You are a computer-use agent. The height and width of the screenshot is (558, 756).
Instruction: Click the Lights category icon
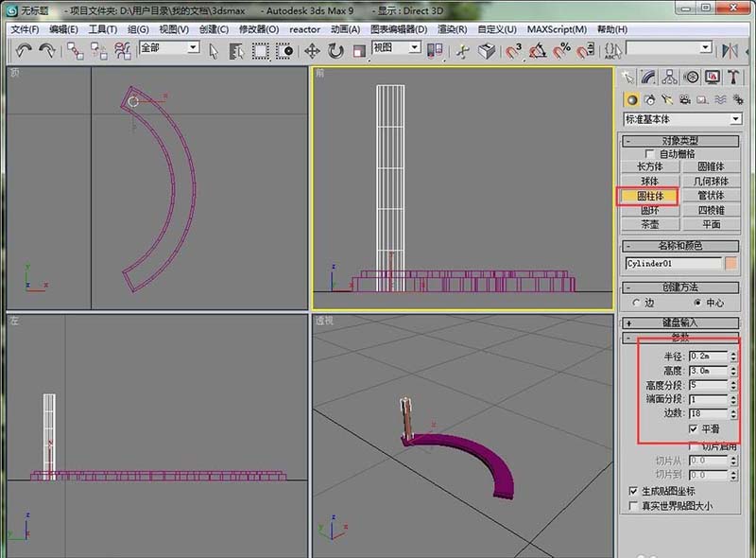(x=667, y=100)
